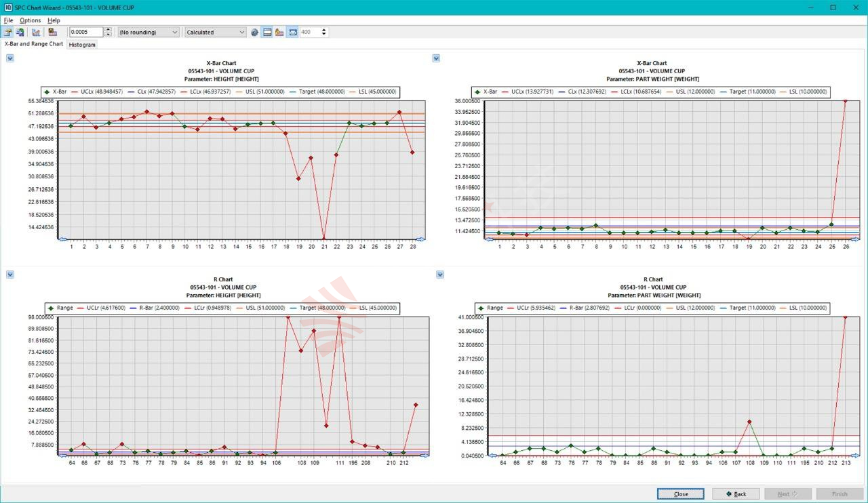Maximize the SPC Chart Wizard window
Screen dimensions: 868x503
(833, 7)
